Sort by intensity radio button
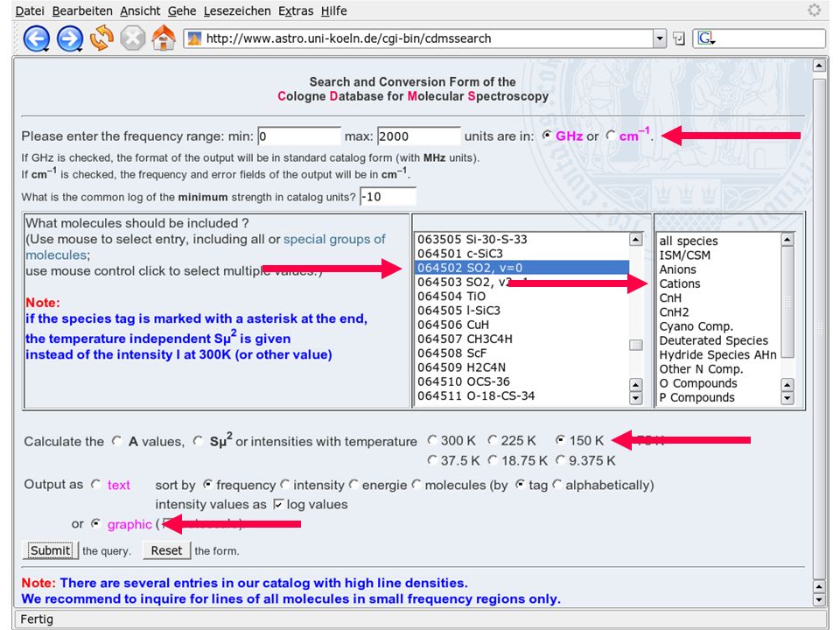 coord(285,484)
